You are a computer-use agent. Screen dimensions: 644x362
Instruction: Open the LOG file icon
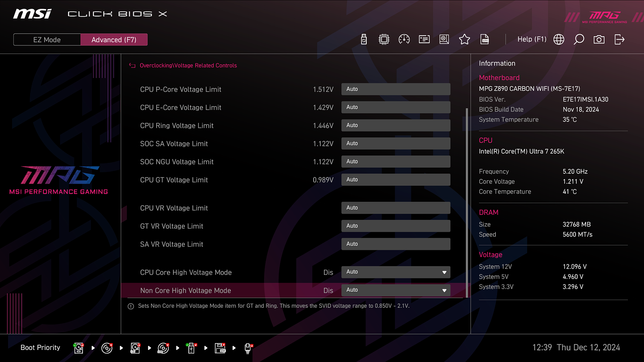click(x=485, y=39)
